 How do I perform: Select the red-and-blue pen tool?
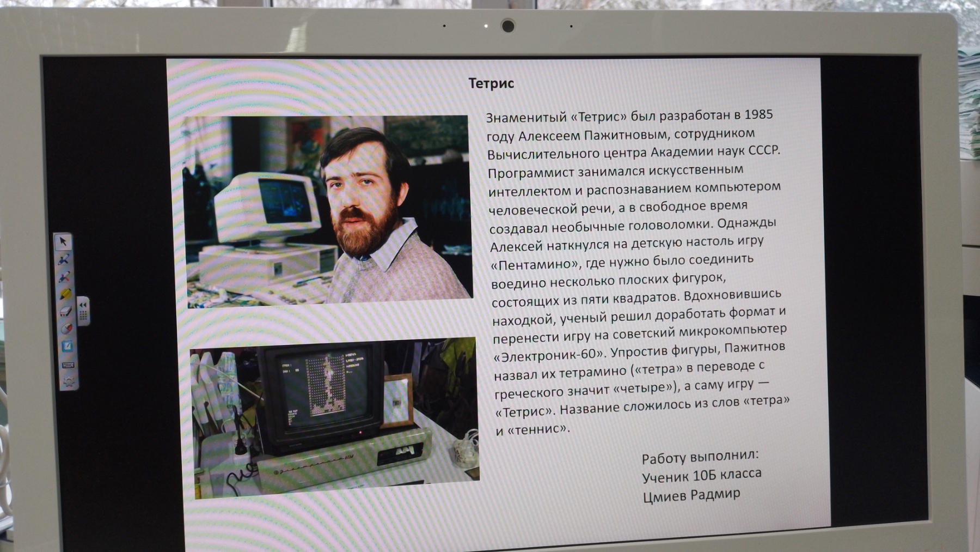pos(64,277)
